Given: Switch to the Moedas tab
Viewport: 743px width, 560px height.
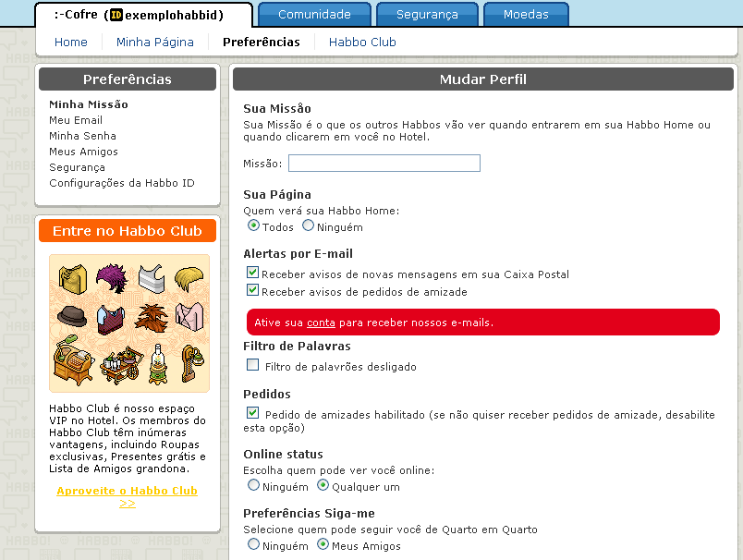Looking at the screenshot, I should point(526,14).
